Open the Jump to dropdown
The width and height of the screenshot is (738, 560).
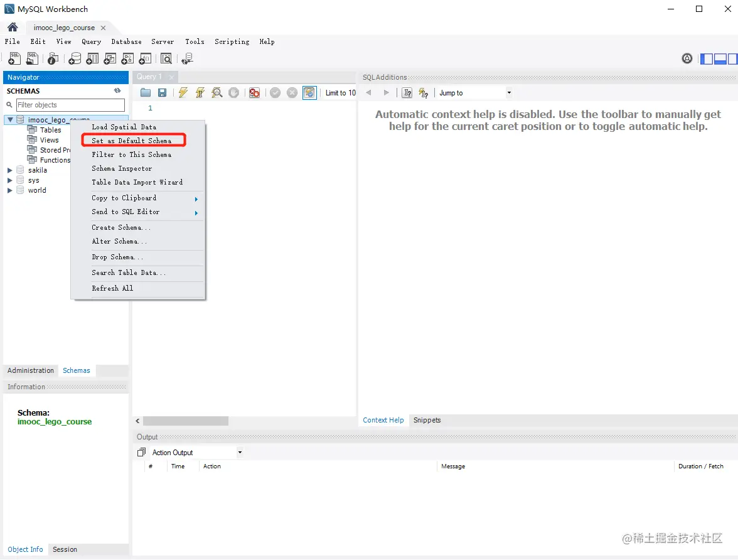coord(509,93)
